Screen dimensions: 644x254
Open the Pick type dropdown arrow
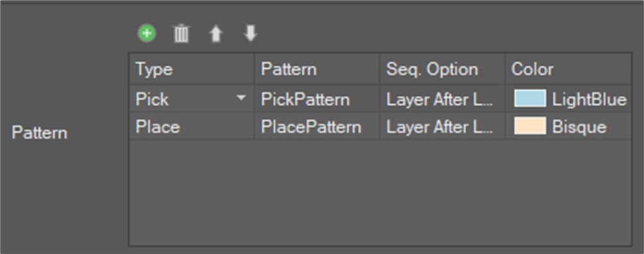pyautogui.click(x=241, y=98)
